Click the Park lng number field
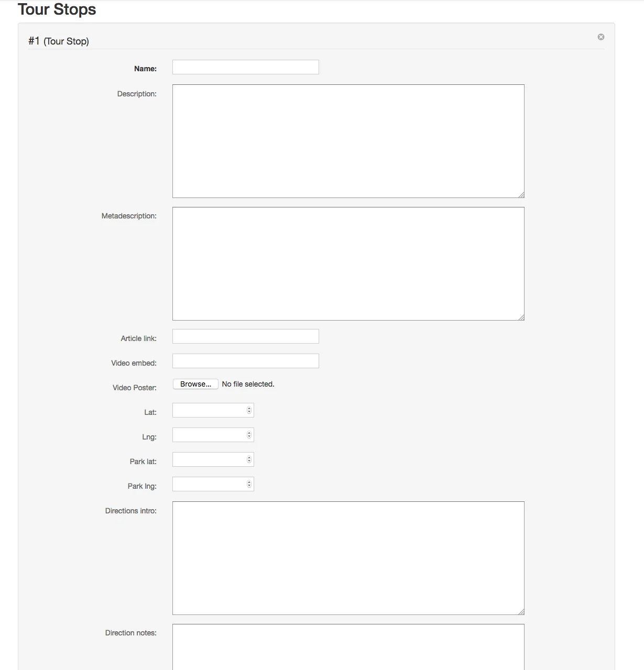The image size is (644, 670). tap(213, 484)
